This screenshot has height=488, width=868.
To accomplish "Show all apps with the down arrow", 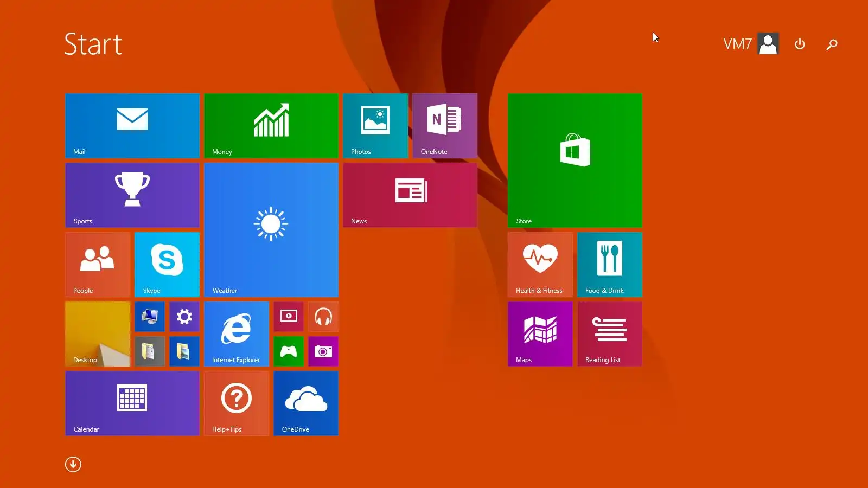I will tap(73, 464).
